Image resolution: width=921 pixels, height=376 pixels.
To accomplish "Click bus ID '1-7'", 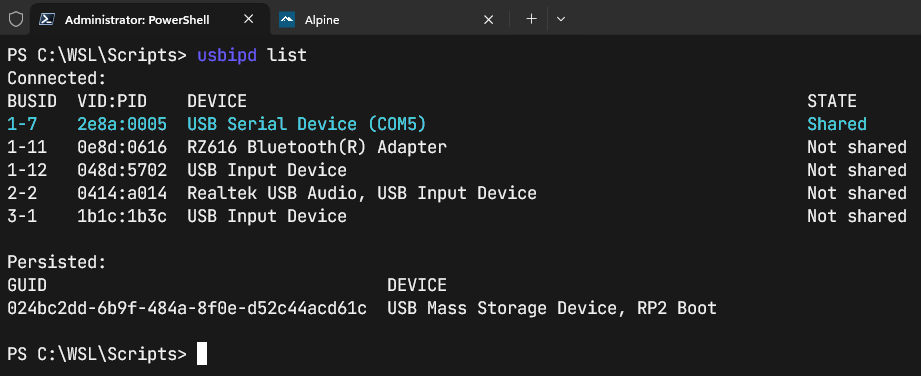I will pyautogui.click(x=22, y=124).
